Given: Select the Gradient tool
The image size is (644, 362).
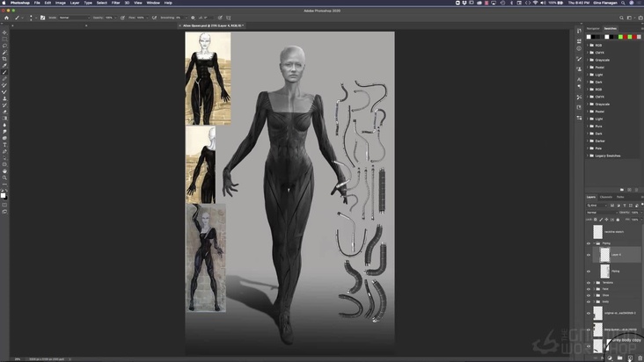Looking at the screenshot, I should click(4, 118).
